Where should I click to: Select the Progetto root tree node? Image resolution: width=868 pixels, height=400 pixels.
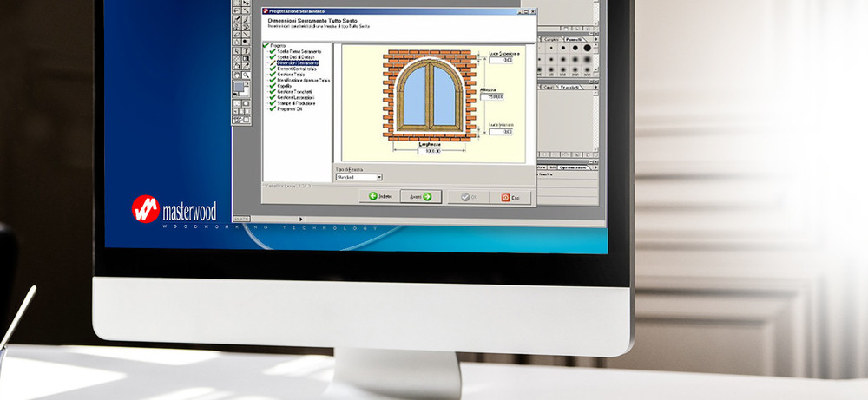(x=279, y=45)
